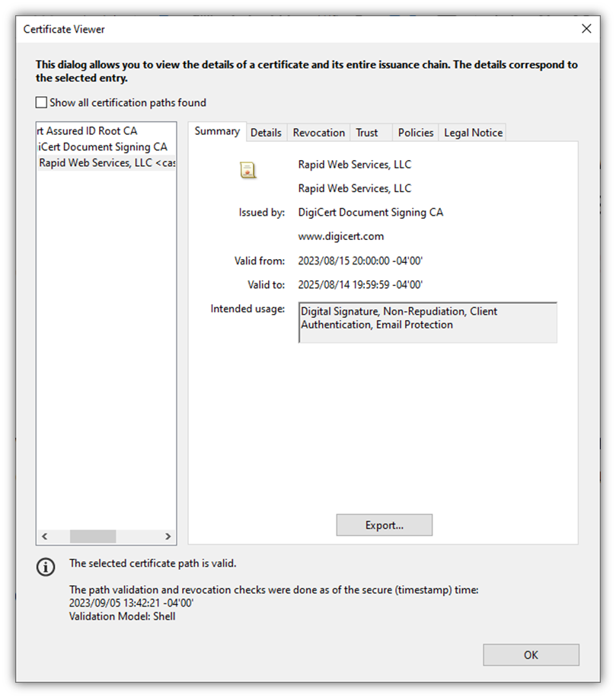Open the Revocation tab

(319, 133)
